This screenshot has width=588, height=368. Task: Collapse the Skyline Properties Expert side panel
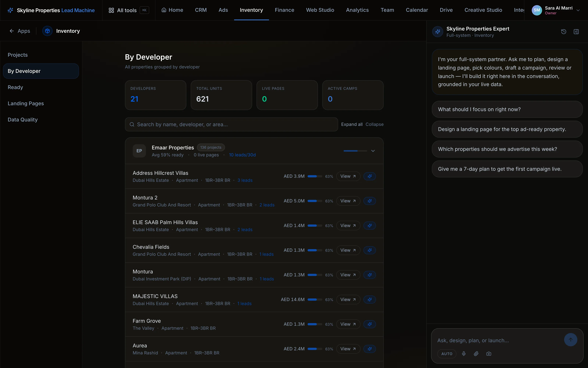pos(576,32)
